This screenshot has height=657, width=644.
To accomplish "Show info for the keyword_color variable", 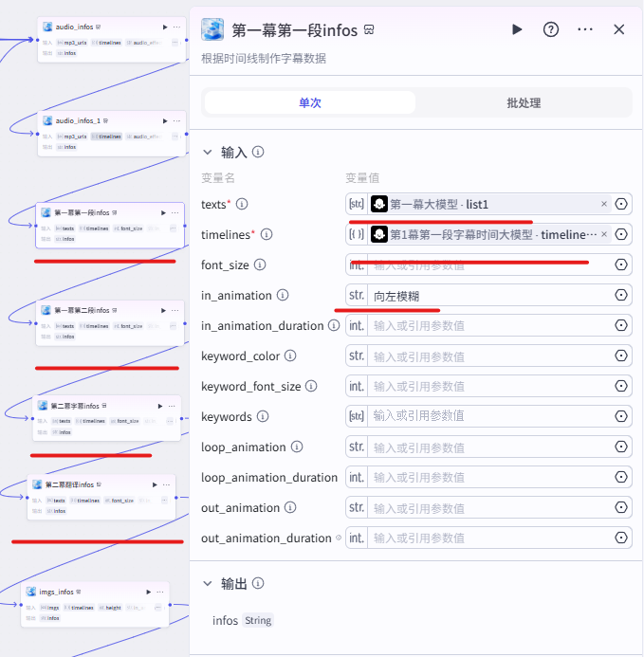I will click(290, 356).
